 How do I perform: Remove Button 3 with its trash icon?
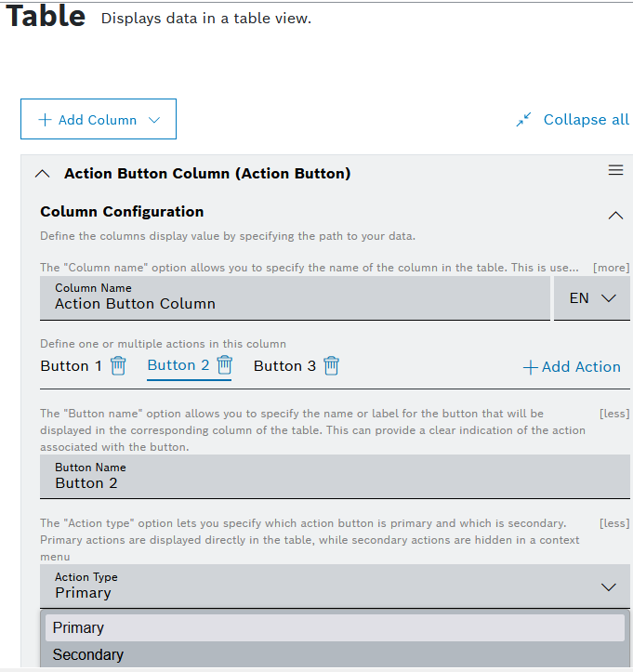(331, 365)
